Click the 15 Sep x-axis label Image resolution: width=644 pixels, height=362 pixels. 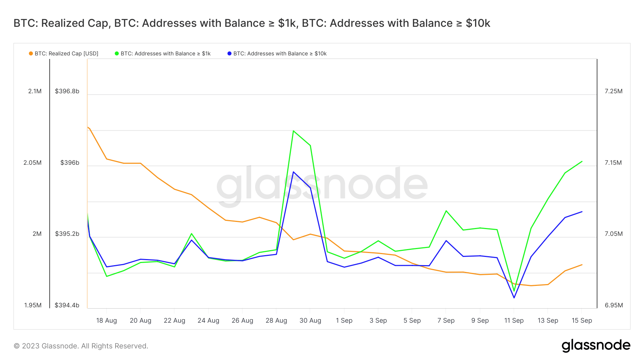(582, 321)
